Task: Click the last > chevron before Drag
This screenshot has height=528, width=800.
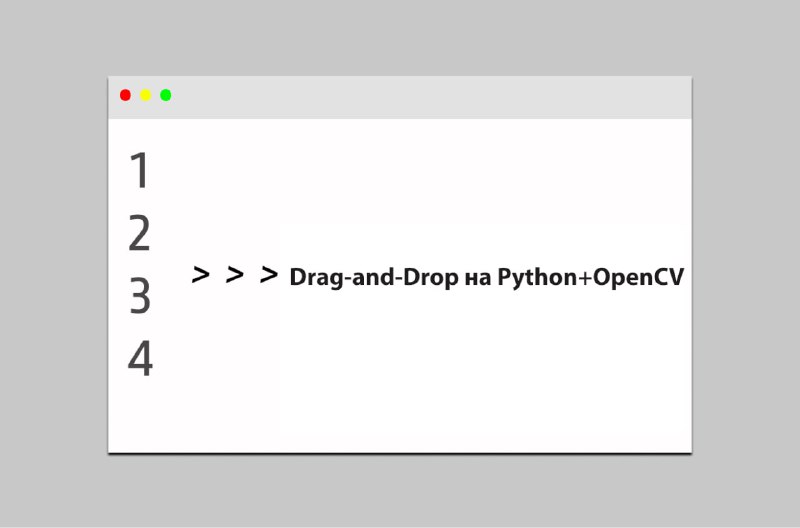Action: pyautogui.click(x=269, y=274)
